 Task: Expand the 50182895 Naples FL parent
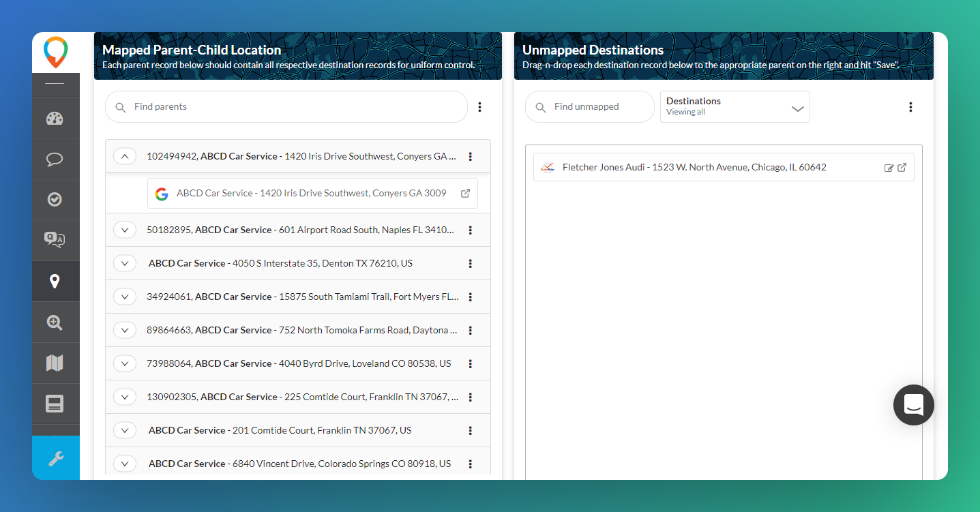click(x=125, y=230)
